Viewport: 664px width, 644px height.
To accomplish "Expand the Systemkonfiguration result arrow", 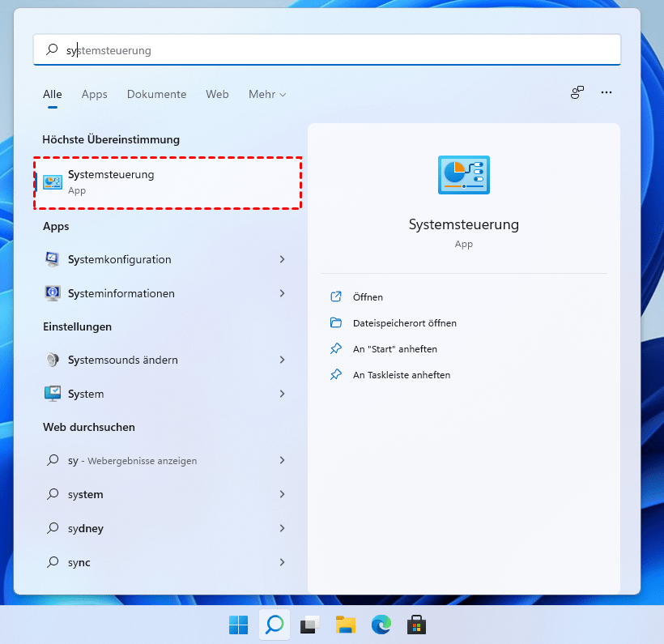I will (x=282, y=259).
